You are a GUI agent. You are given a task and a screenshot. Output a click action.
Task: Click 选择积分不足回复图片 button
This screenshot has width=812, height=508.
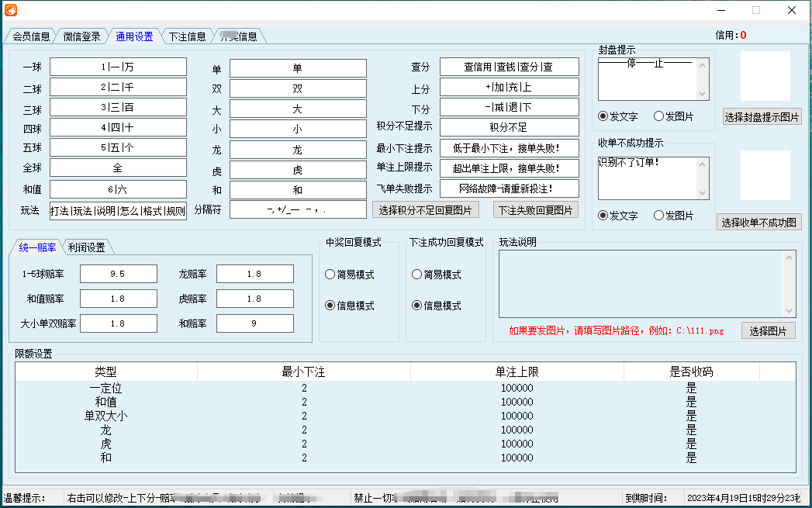(x=425, y=209)
